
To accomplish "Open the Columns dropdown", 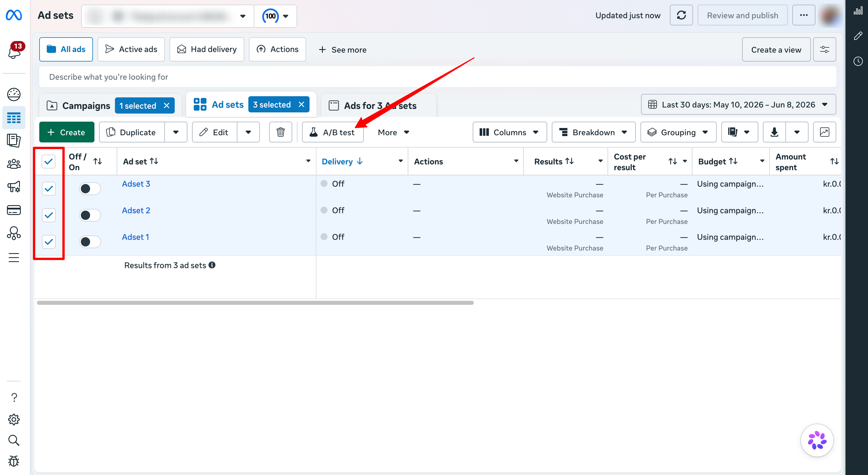I will click(509, 132).
